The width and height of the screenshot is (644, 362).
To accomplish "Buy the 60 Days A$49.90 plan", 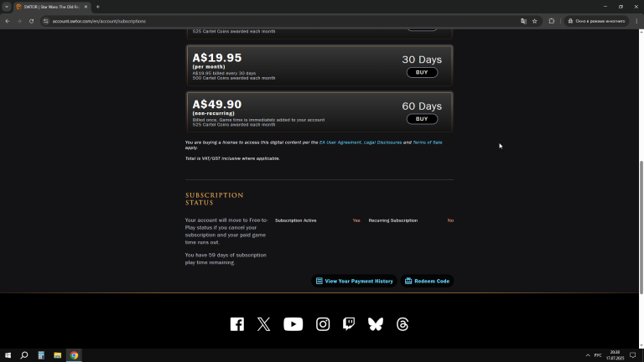I will pos(422,119).
